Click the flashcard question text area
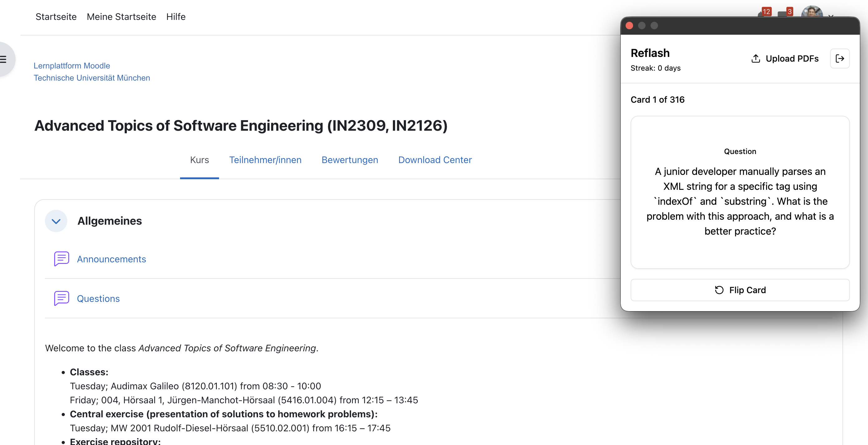Image resolution: width=868 pixels, height=445 pixels. pyautogui.click(x=740, y=201)
